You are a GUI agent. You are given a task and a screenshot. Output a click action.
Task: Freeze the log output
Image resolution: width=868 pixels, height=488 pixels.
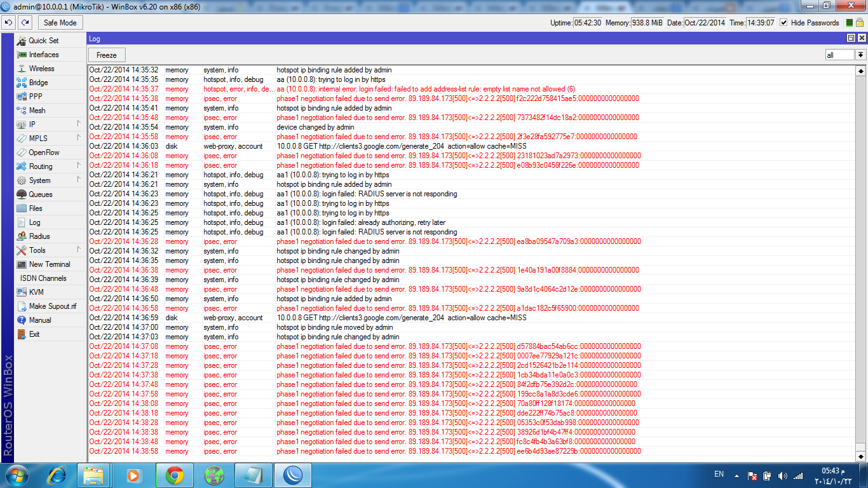(107, 55)
